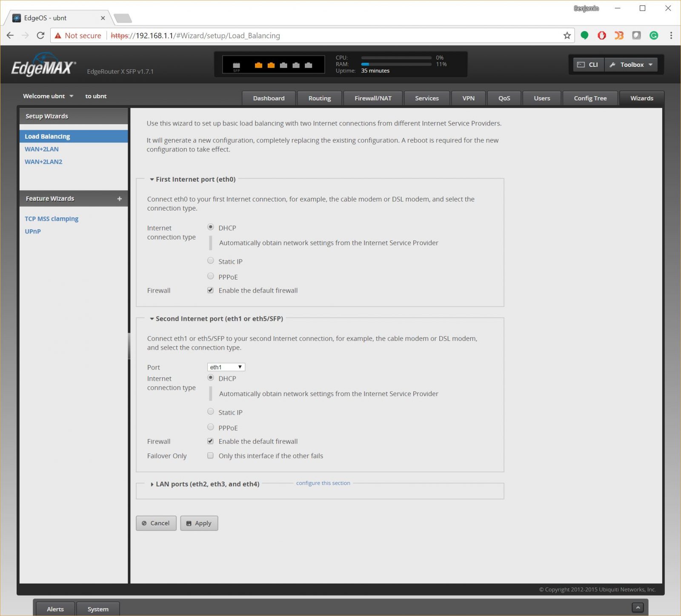Bookmark the page with the star icon
This screenshot has height=616, width=681.
coord(567,36)
